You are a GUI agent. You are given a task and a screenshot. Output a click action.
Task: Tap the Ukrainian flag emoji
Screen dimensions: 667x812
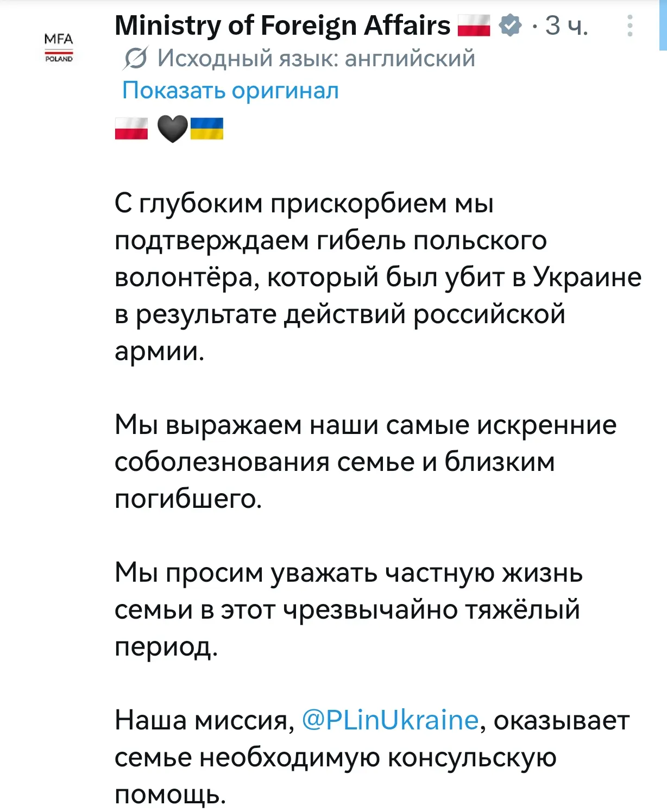[x=206, y=129]
